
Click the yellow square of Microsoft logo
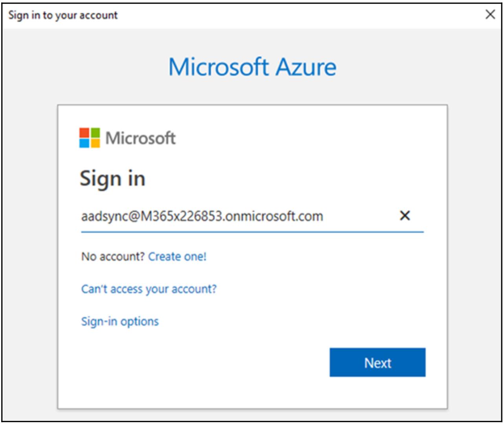tap(95, 143)
